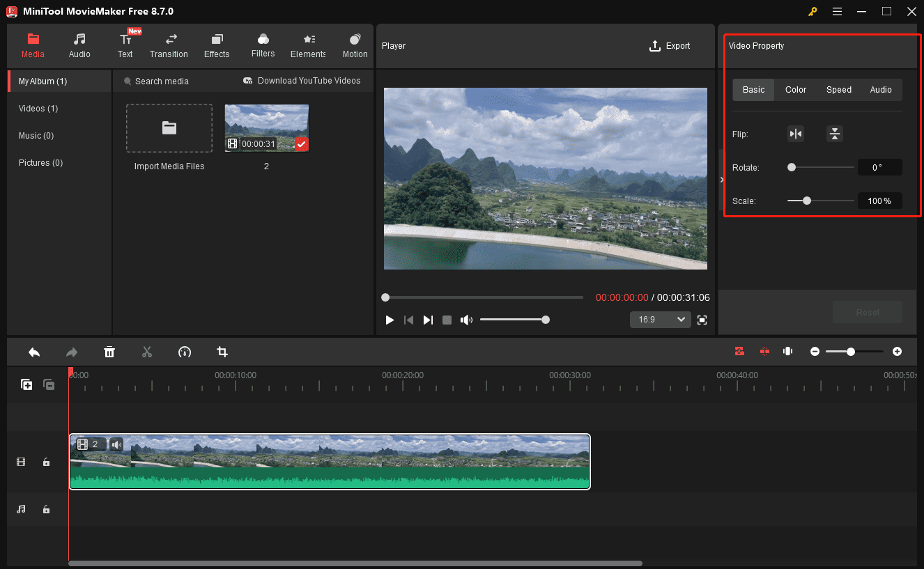The height and width of the screenshot is (569, 924).
Task: Zoom out the timeline
Action: [x=815, y=352]
